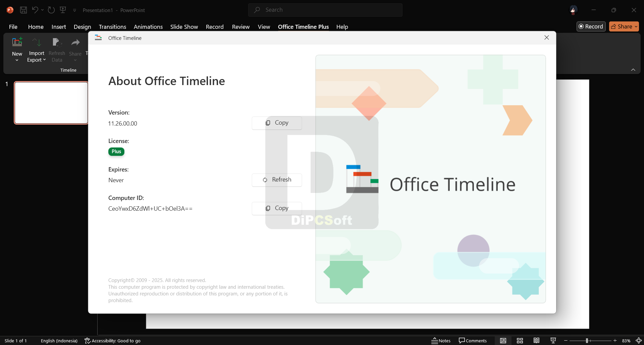Toggle the Notes pane
The width and height of the screenshot is (644, 345).
[x=441, y=341]
